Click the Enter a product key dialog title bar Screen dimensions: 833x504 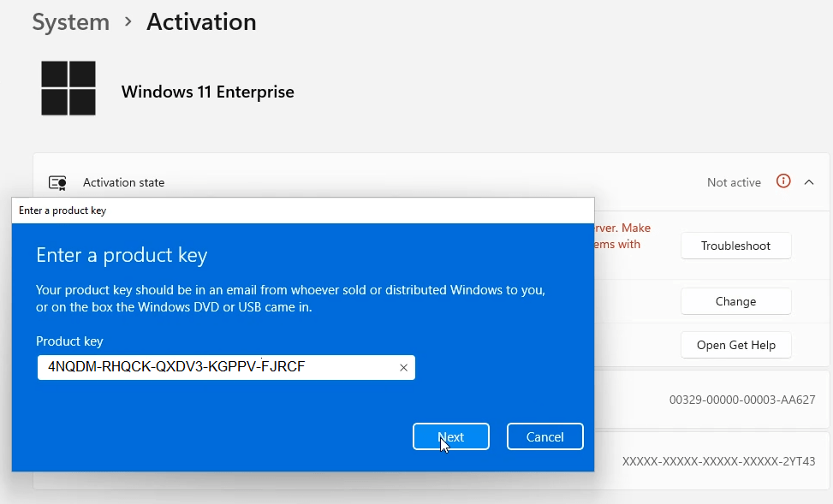[x=300, y=210]
